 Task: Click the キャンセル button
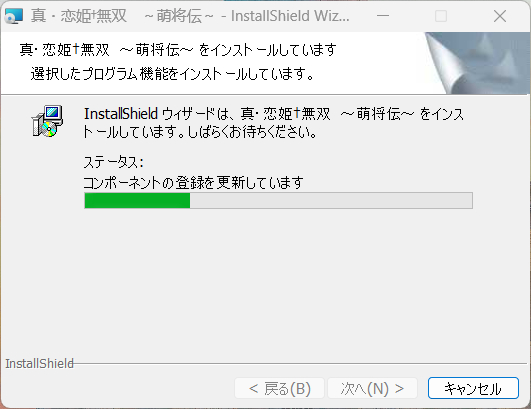[x=473, y=388]
